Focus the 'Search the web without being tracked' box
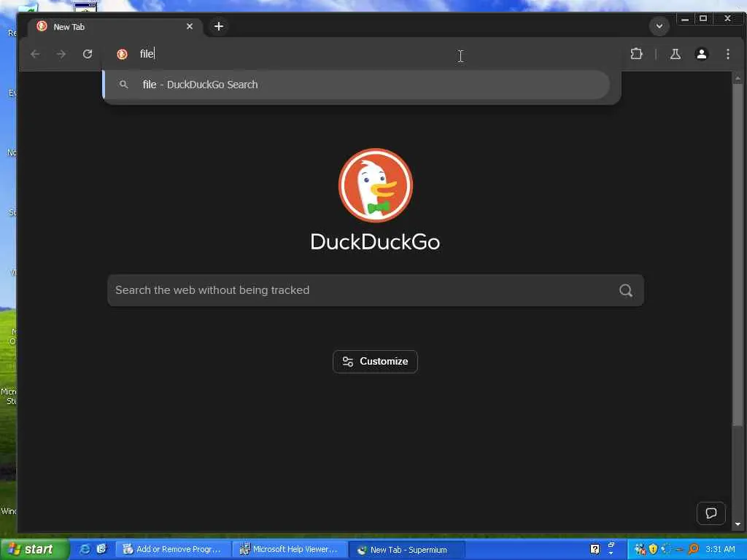The width and height of the screenshot is (747, 560). click(376, 290)
